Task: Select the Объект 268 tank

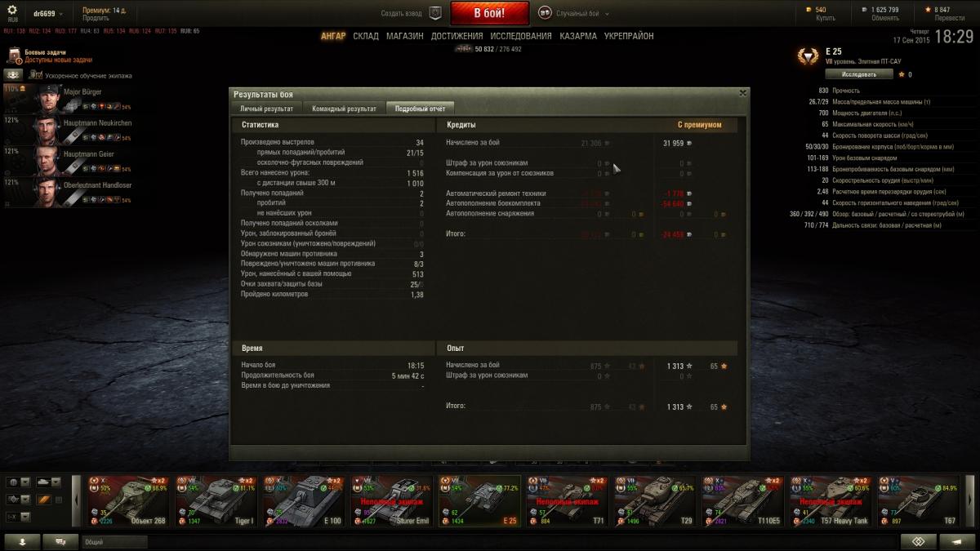Action: pyautogui.click(x=127, y=501)
